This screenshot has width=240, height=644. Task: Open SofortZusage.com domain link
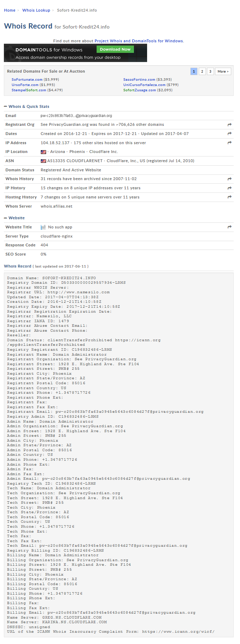(x=139, y=90)
